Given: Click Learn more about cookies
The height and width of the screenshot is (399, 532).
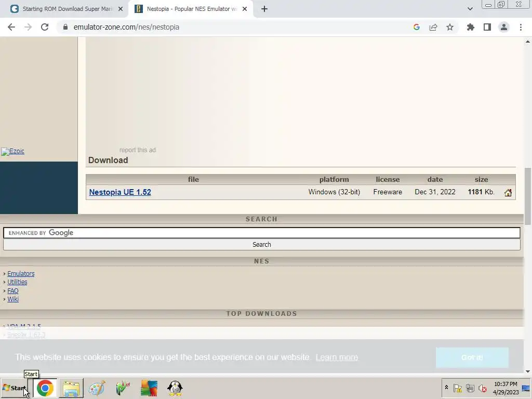Looking at the screenshot, I should coord(337,357).
